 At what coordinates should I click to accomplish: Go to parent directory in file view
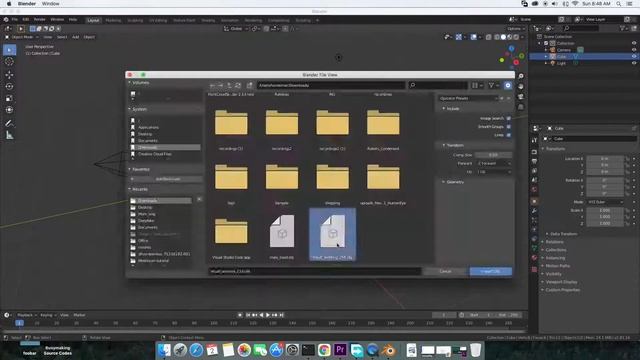(229, 85)
